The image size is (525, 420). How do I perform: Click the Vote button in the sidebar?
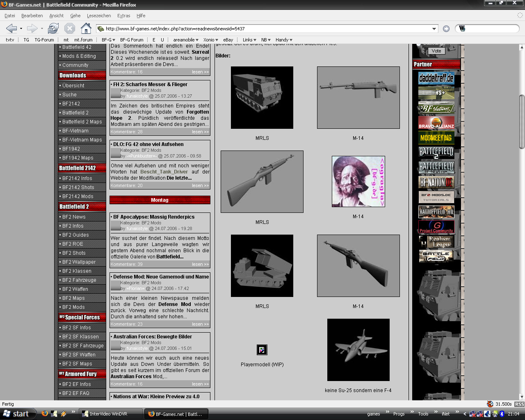436,51
